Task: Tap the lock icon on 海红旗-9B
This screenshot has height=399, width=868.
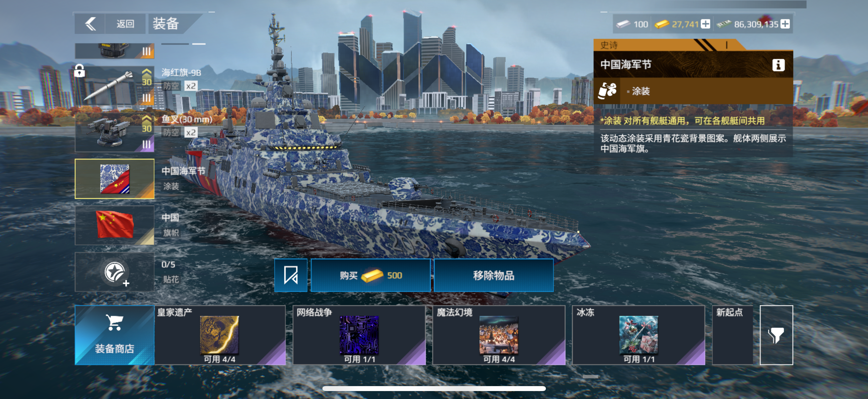Action: click(79, 71)
